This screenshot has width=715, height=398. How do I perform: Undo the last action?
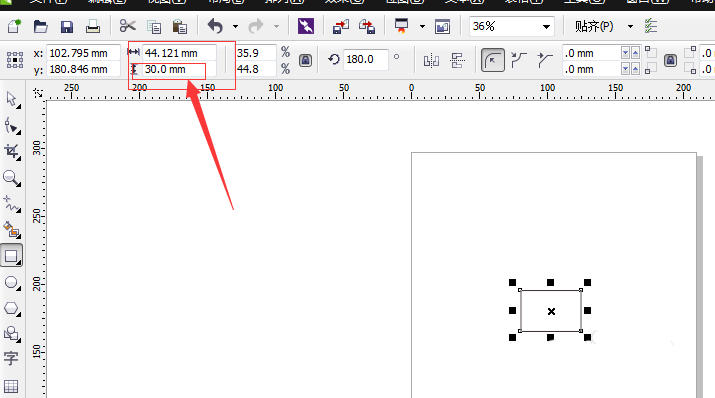click(x=215, y=26)
